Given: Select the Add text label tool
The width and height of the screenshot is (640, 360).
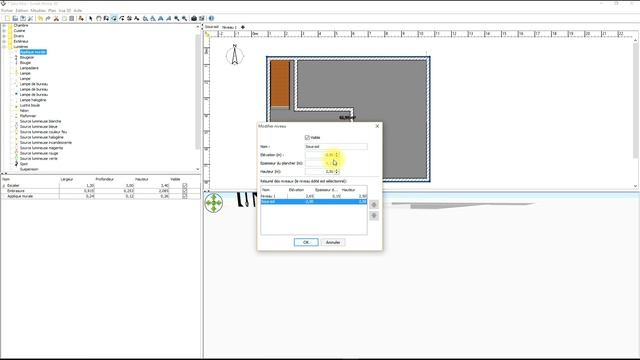Looking at the screenshot, I should coord(136,18).
